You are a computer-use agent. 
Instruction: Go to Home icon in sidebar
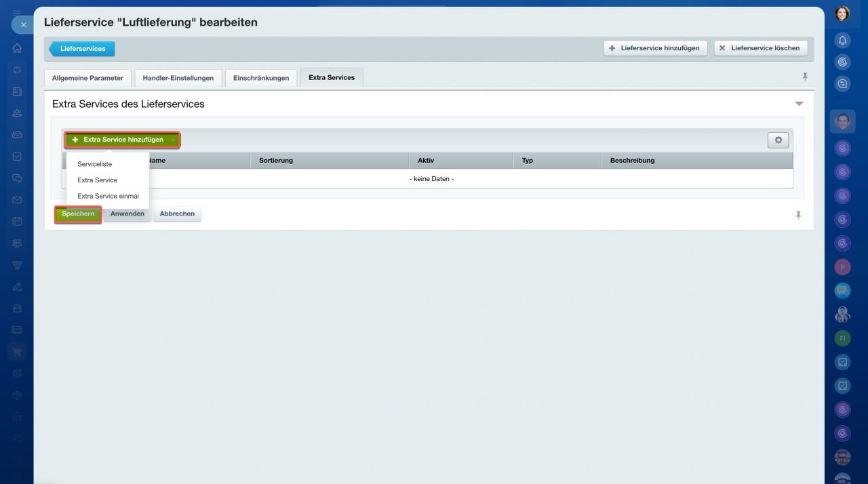point(17,48)
